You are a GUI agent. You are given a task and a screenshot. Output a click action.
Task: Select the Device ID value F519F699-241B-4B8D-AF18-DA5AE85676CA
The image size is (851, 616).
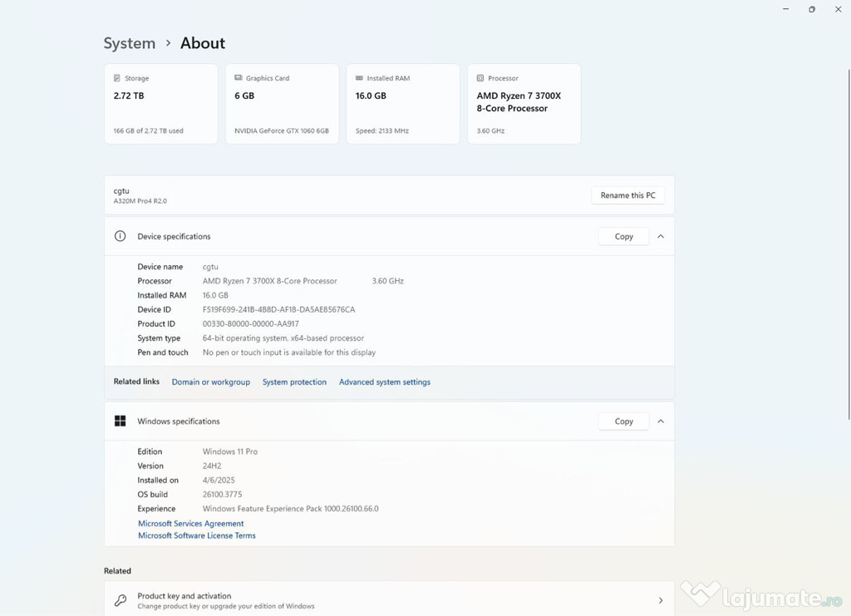[x=279, y=310]
